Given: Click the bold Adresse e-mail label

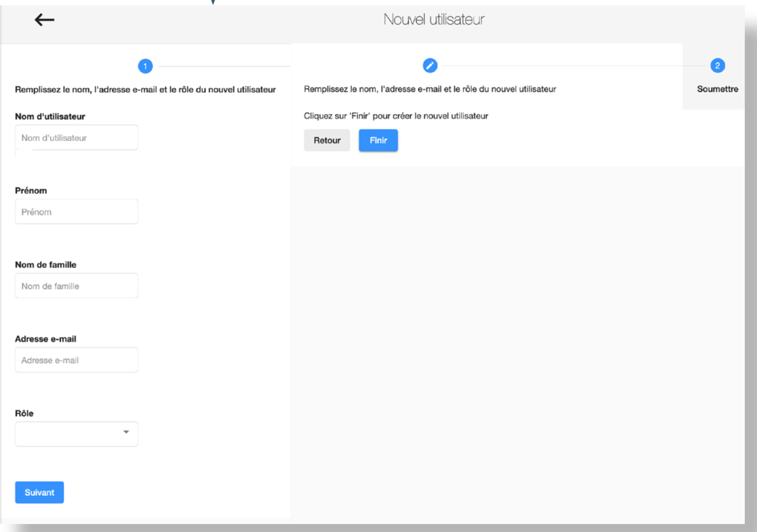Looking at the screenshot, I should [46, 339].
